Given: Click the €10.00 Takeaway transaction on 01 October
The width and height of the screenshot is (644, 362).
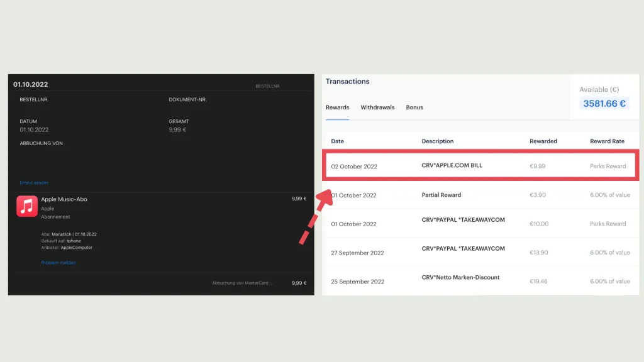Looking at the screenshot, I should click(x=463, y=220).
